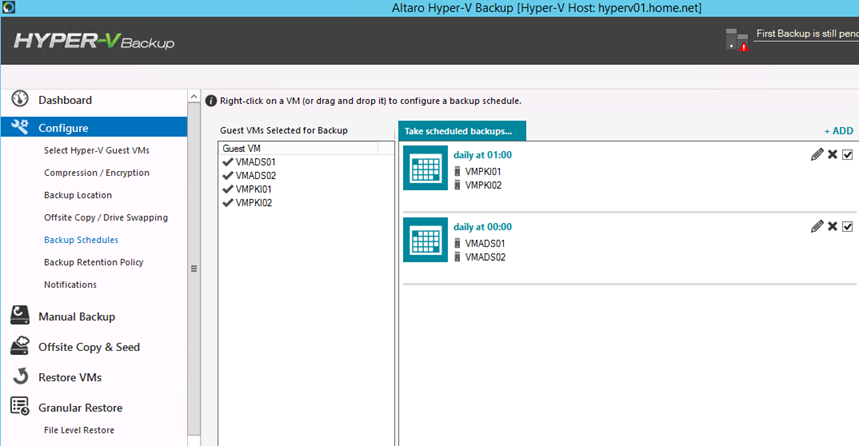The image size is (859, 446).
Task: Click the Dashboard clock icon
Action: (x=20, y=99)
